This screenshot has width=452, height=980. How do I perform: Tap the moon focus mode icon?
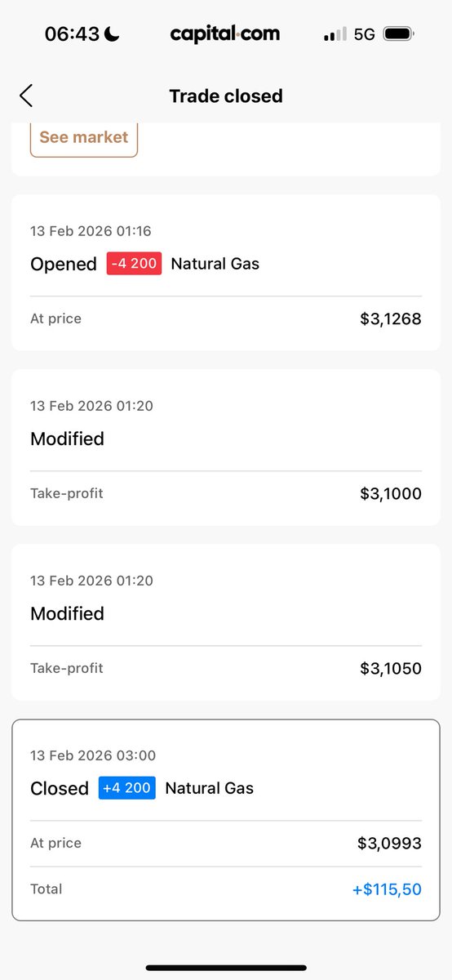[x=112, y=34]
